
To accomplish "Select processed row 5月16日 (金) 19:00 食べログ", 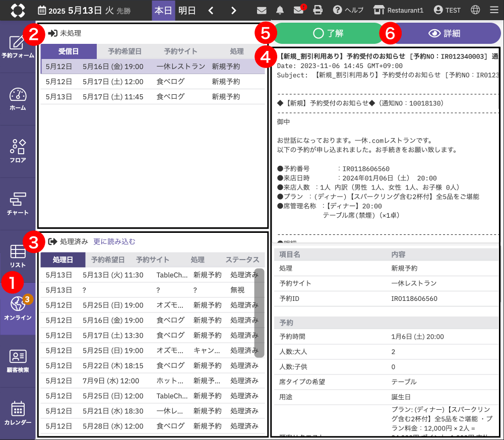I will click(x=153, y=320).
